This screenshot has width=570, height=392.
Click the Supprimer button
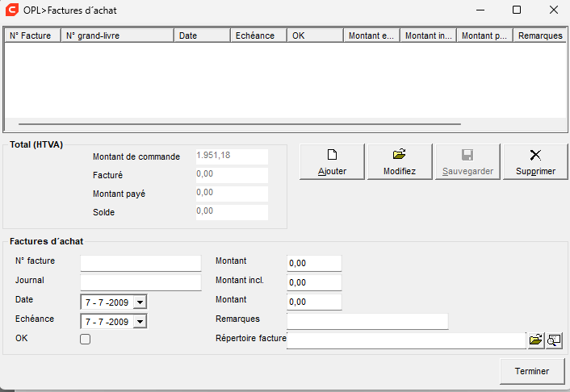coord(535,161)
